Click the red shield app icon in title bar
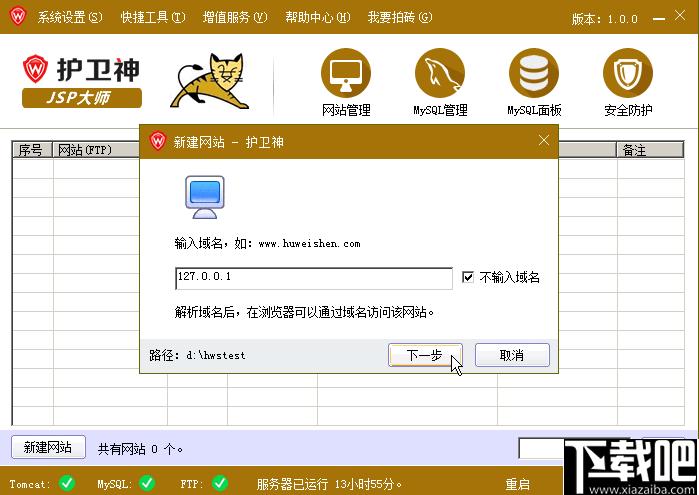Screen dimensions: 699x495 point(18,16)
